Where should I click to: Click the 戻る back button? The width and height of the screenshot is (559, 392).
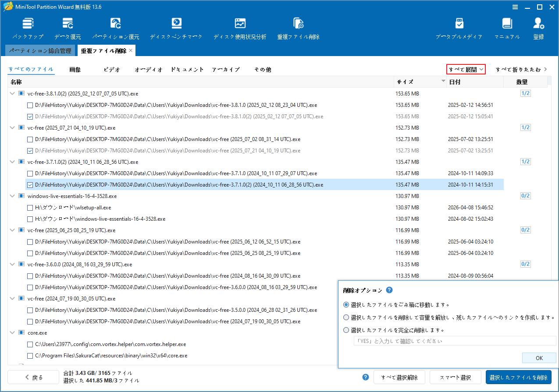[33, 377]
